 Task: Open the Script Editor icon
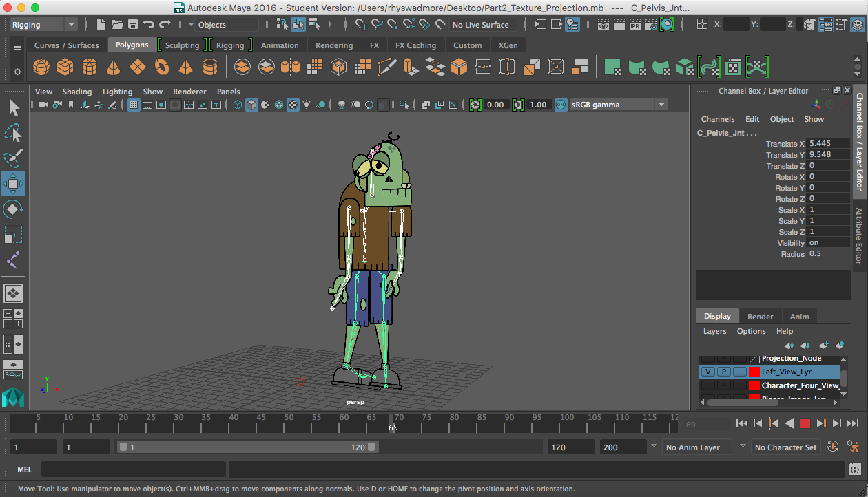pyautogui.click(x=854, y=469)
